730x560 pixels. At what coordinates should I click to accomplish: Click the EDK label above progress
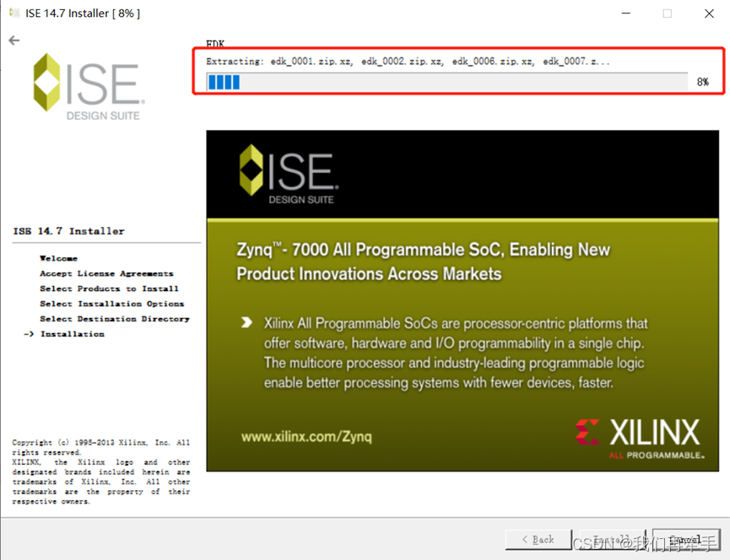[x=215, y=44]
